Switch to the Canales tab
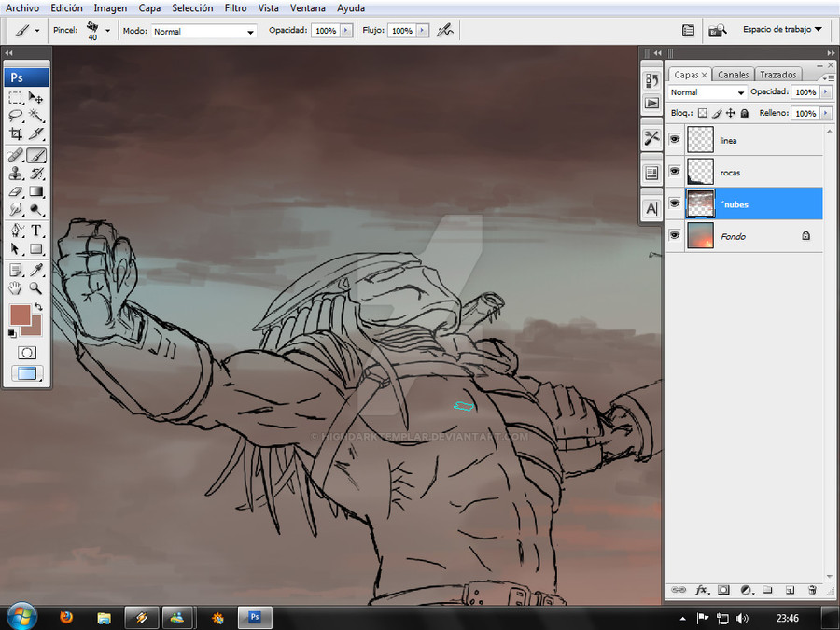 coord(733,75)
